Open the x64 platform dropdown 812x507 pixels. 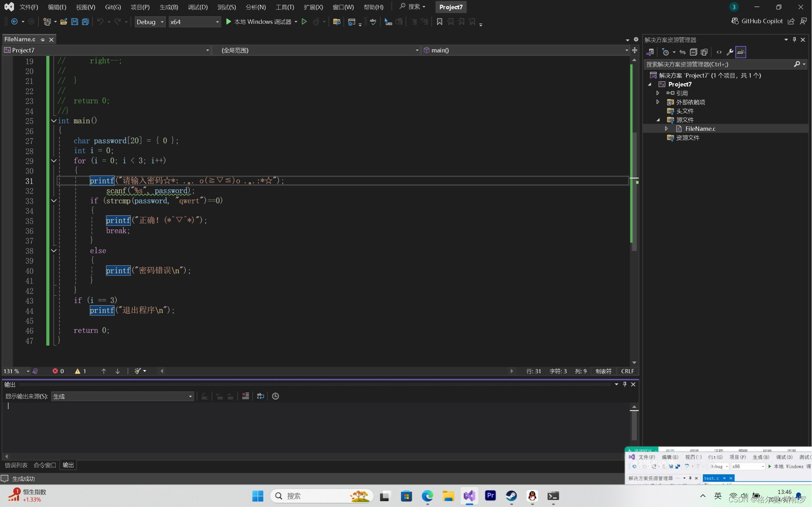click(194, 22)
